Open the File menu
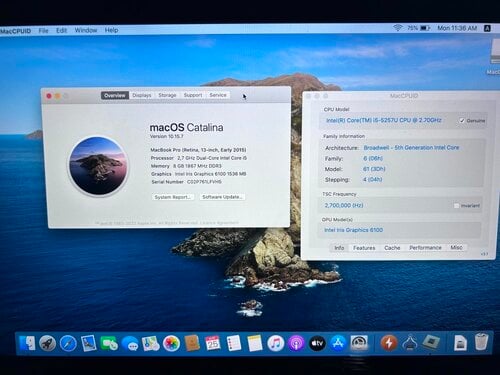Viewport: 500px width, 375px height. (x=43, y=31)
